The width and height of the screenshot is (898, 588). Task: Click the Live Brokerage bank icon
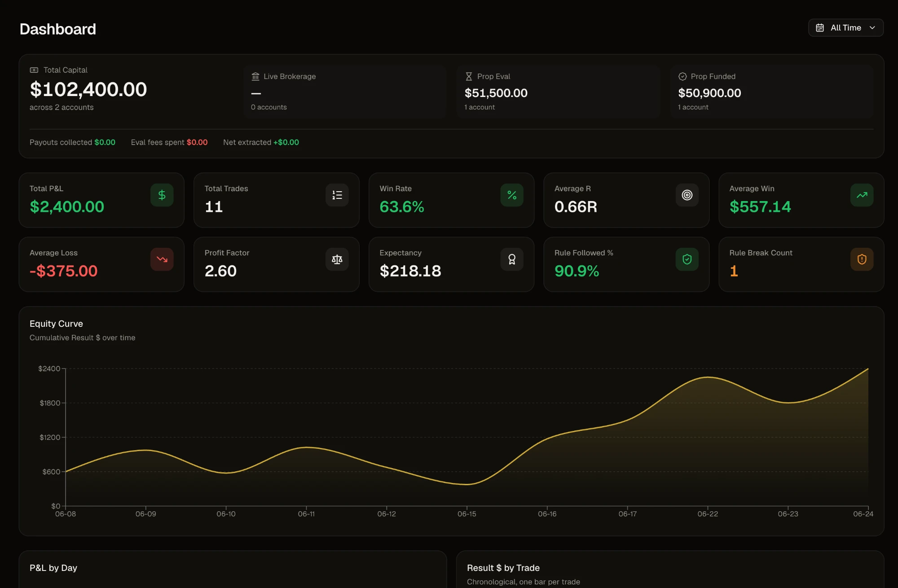(255, 76)
